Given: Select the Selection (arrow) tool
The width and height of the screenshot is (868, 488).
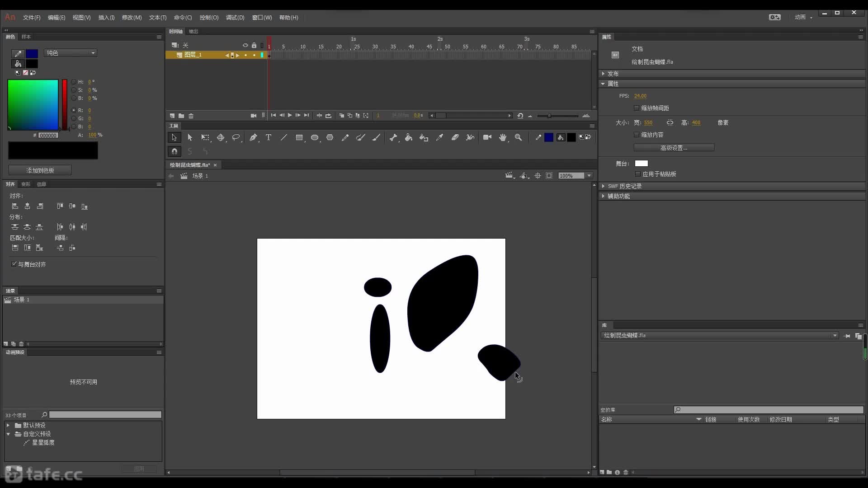Looking at the screenshot, I should pyautogui.click(x=174, y=137).
